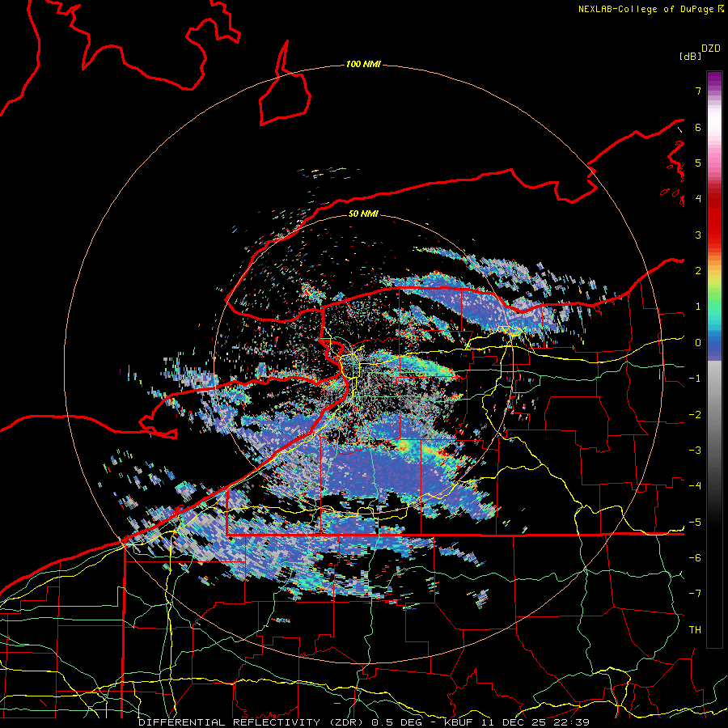Click the 2 dB scale label
Image resolution: width=728 pixels, height=728 pixels.
698,271
